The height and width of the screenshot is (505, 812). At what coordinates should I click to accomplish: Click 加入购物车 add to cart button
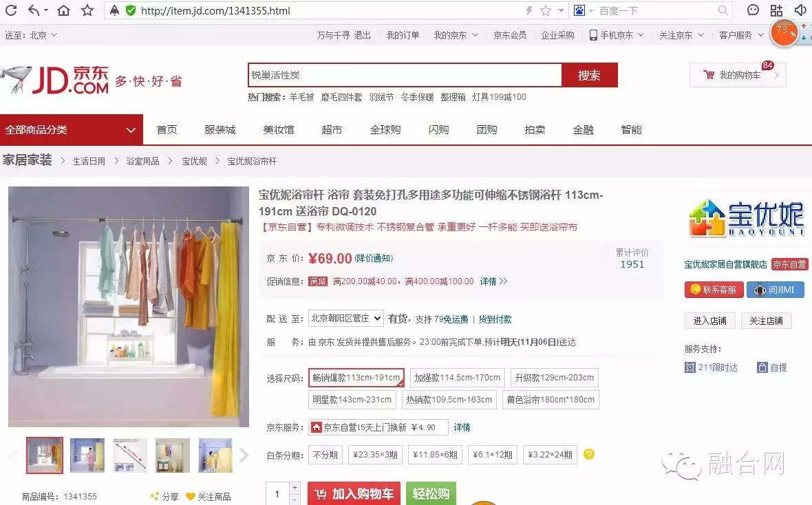(x=354, y=493)
